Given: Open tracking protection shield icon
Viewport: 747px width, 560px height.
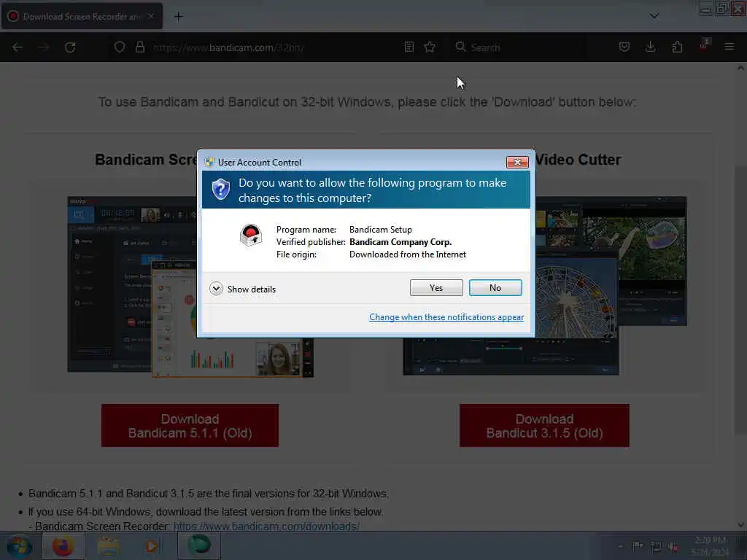Looking at the screenshot, I should coord(120,47).
